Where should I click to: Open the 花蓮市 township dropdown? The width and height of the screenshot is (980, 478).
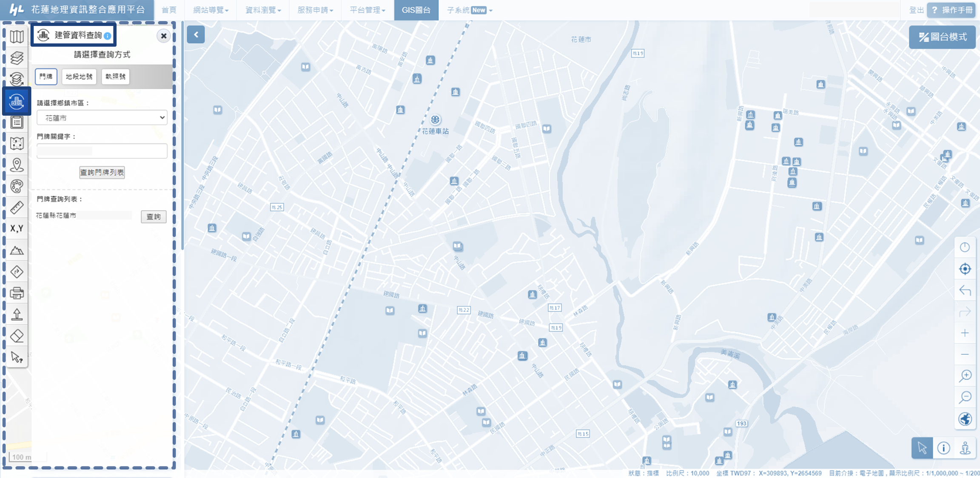[102, 118]
